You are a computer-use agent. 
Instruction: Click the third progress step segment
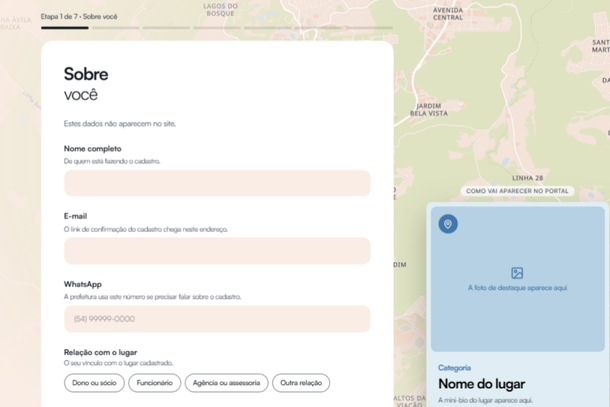[x=166, y=28]
